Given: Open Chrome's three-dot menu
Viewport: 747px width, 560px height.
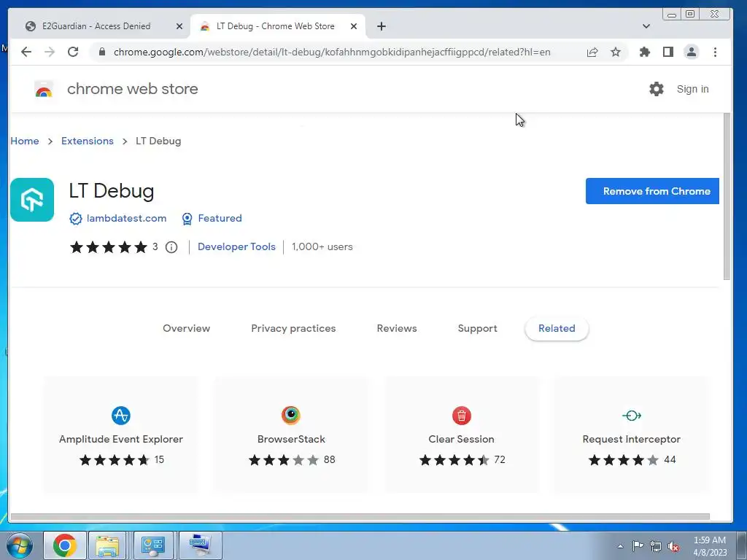Looking at the screenshot, I should click(x=715, y=52).
